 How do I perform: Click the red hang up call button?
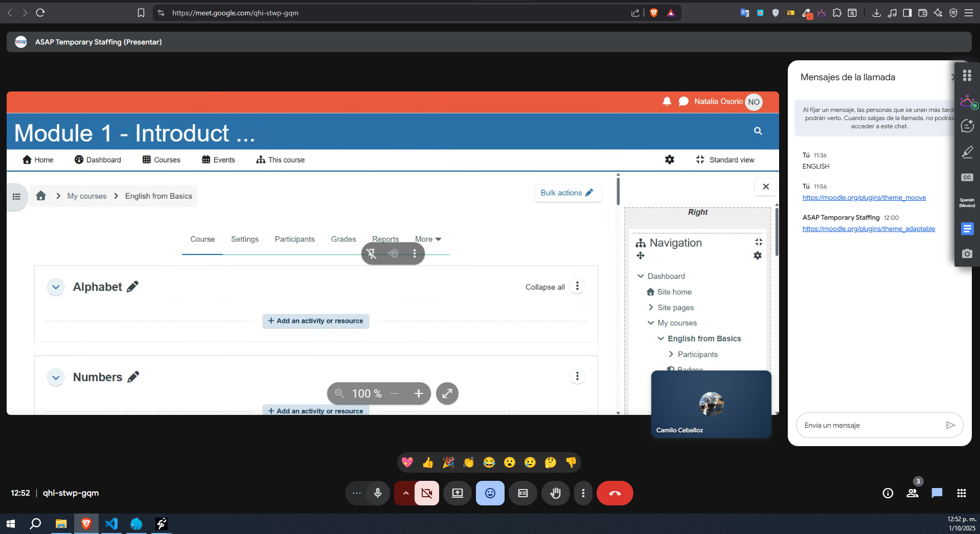click(614, 493)
